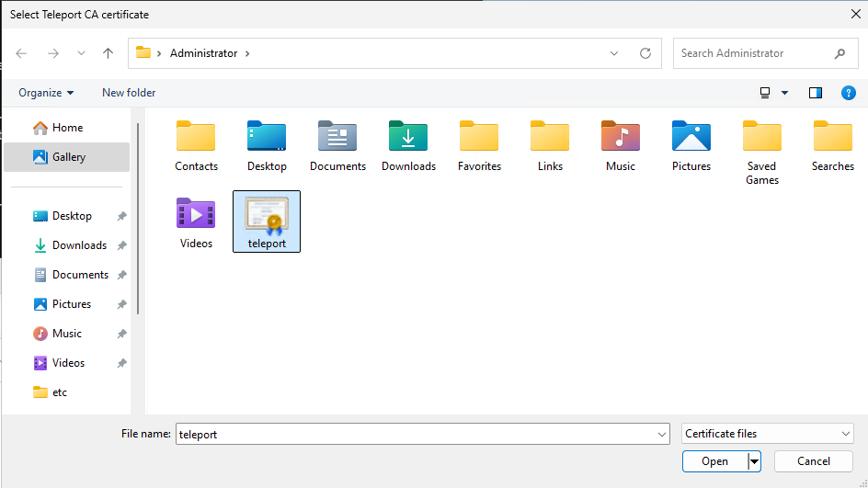Navigate up one directory level

click(x=108, y=53)
